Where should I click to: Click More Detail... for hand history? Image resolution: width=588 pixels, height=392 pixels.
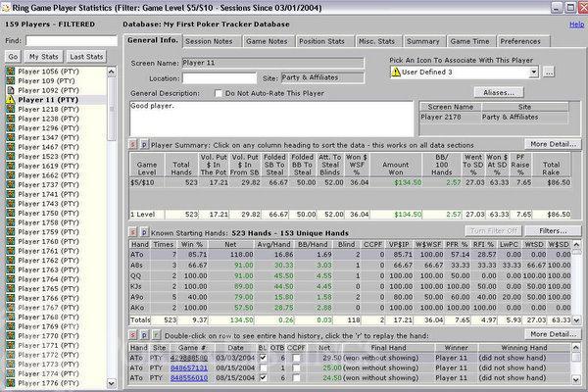[553, 334]
